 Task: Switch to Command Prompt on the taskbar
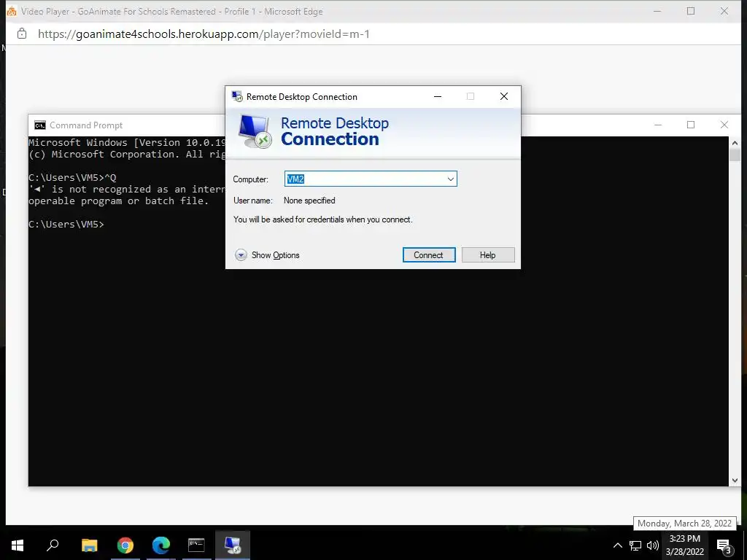coord(196,545)
